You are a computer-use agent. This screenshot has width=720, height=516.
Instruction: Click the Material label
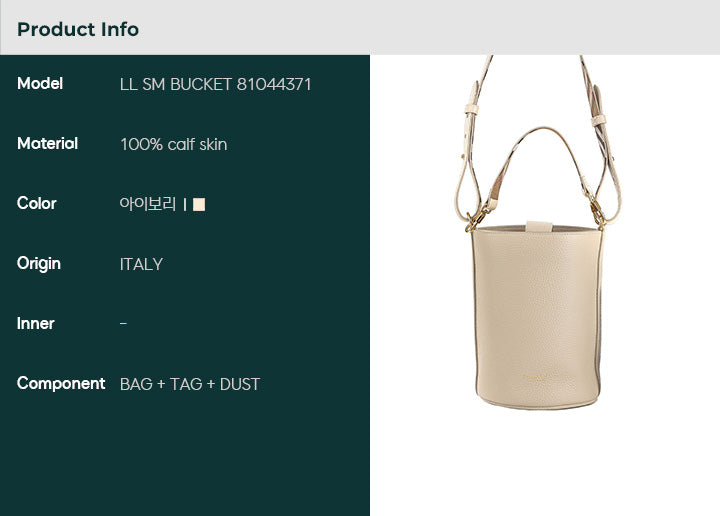pyautogui.click(x=47, y=144)
